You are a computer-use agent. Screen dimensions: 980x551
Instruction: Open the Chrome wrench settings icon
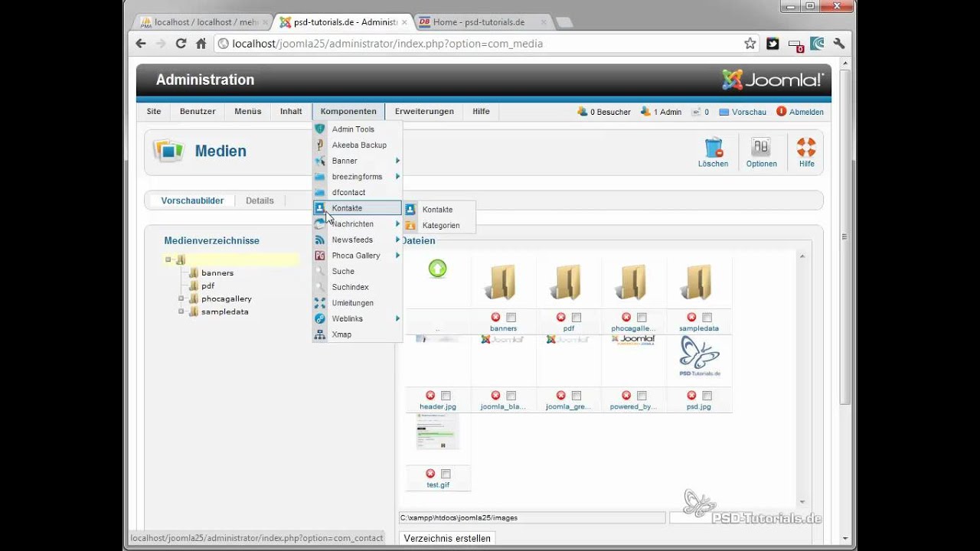[839, 44]
